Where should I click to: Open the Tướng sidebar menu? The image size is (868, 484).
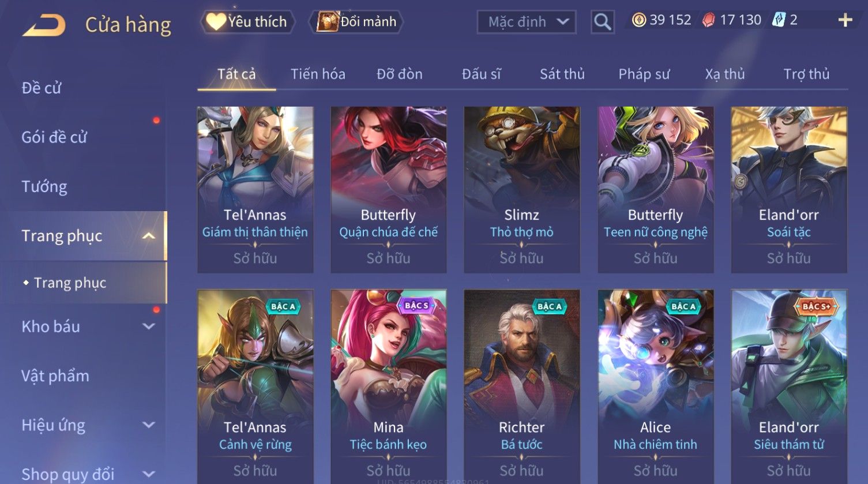tap(44, 187)
